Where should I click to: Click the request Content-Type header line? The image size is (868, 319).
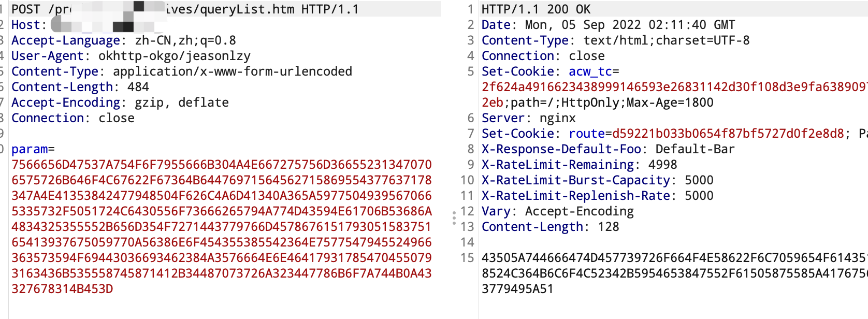[x=182, y=71]
